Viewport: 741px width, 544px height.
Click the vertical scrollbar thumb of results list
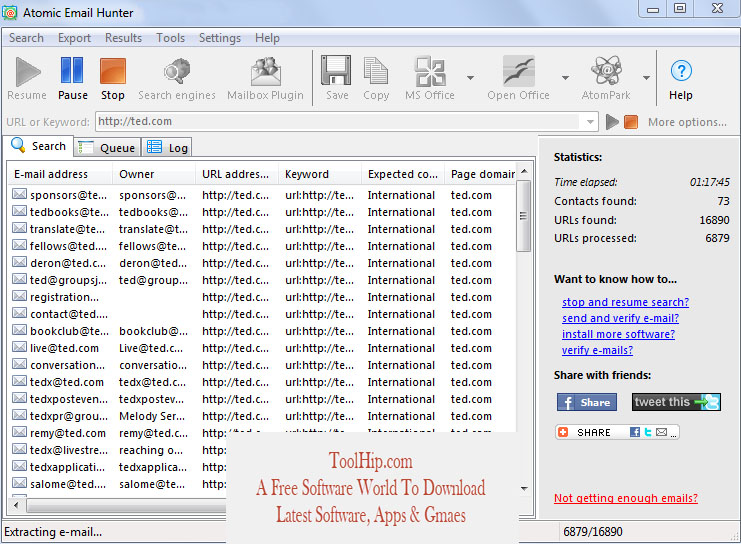tap(523, 216)
